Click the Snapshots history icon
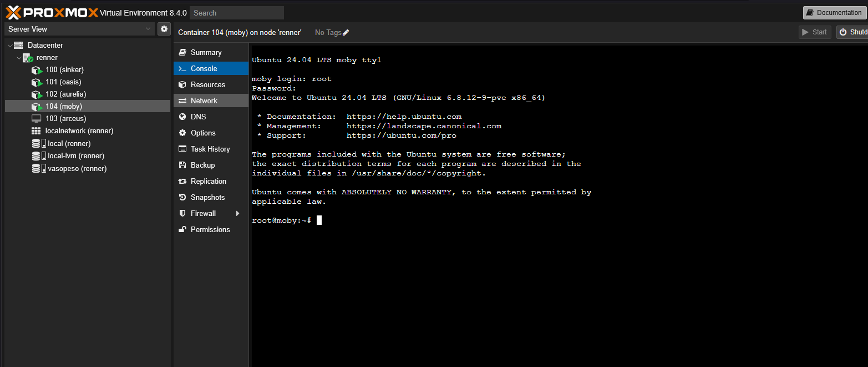The height and width of the screenshot is (367, 868). tap(182, 197)
